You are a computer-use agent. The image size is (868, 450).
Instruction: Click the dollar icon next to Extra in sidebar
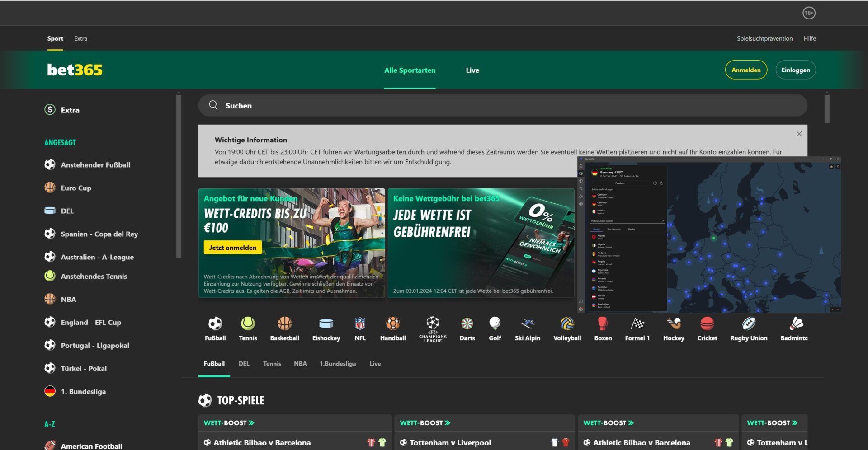point(50,110)
